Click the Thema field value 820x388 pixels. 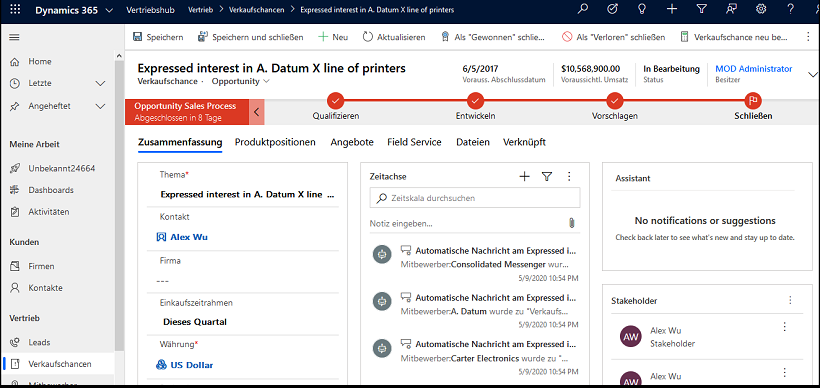(x=248, y=195)
